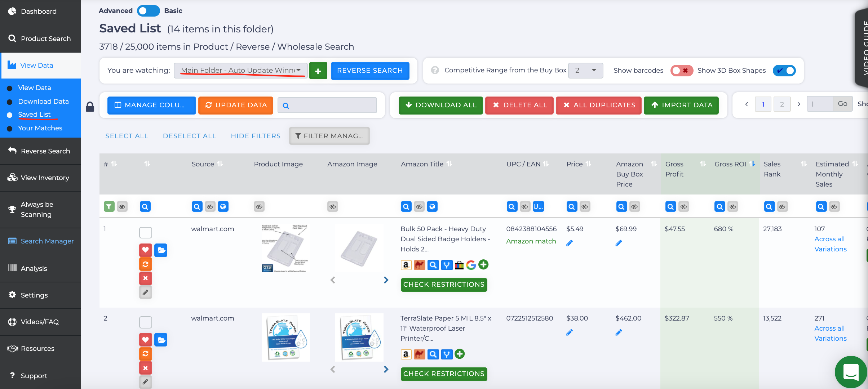Select Your Matches under View Data

coord(40,128)
